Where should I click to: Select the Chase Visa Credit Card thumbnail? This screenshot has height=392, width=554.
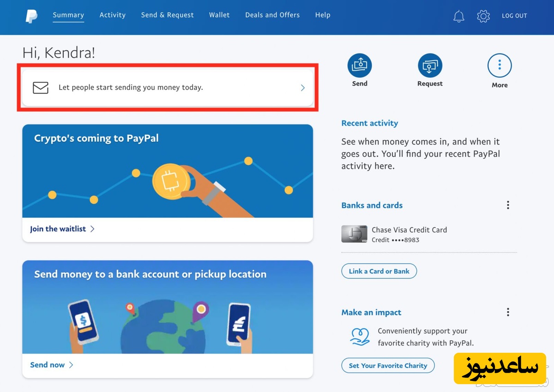(x=354, y=234)
